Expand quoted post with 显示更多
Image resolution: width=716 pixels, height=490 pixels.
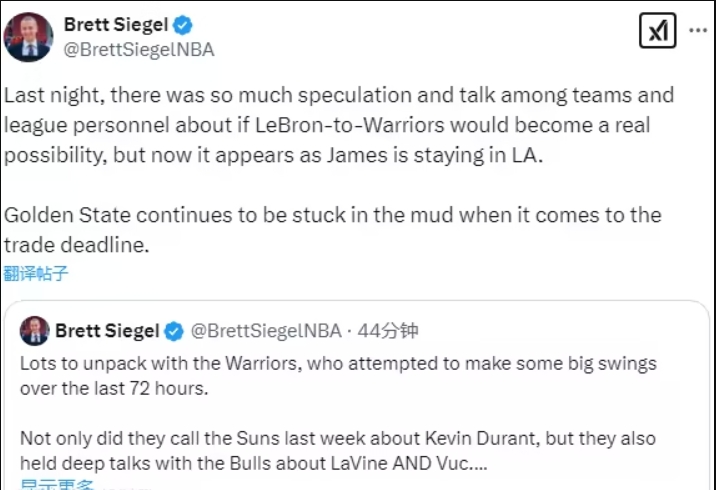pos(58,485)
